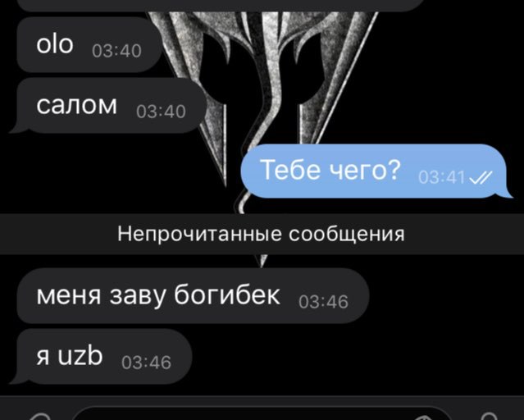Screen dimensions: 524x420
Task: Tap the "Тебе чего?" sent message
Action: 376,171
